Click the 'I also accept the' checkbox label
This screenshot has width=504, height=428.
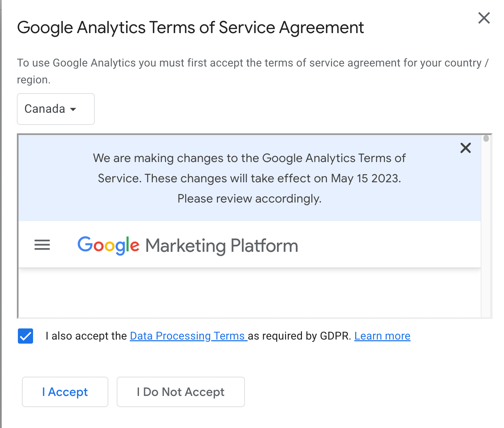click(86, 336)
